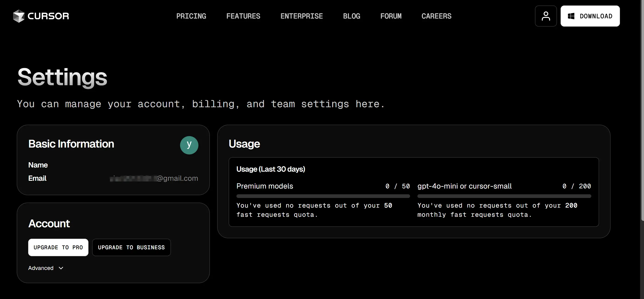
Task: Open the Forum link
Action: tap(391, 16)
